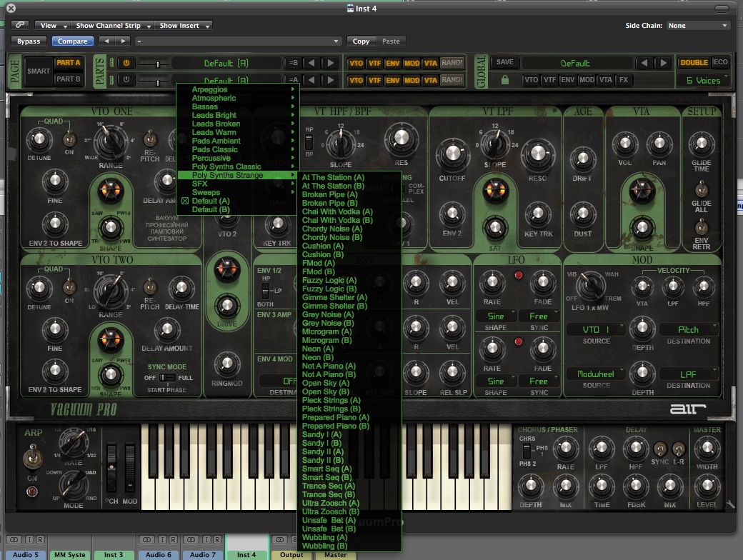
Task: Open the Pitch destination dropdown
Action: (x=689, y=330)
